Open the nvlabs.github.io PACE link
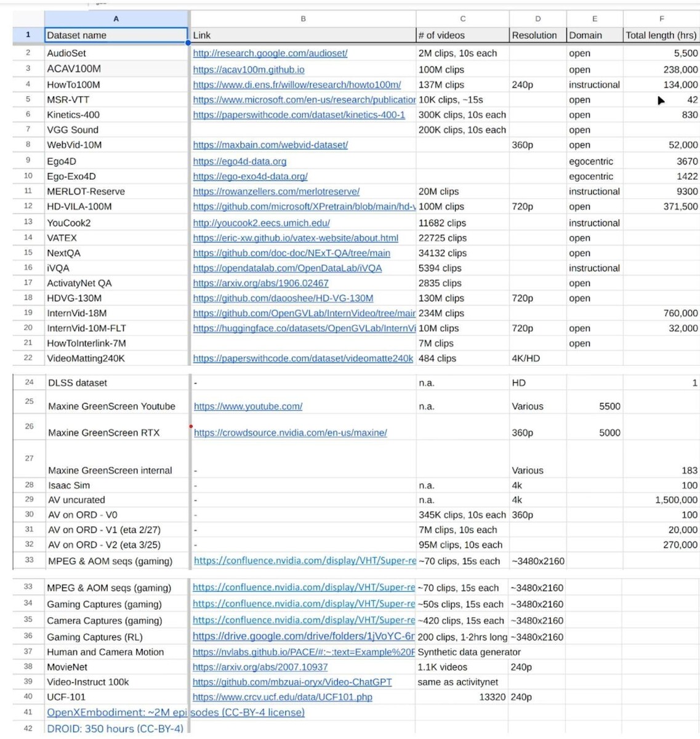 304,652
